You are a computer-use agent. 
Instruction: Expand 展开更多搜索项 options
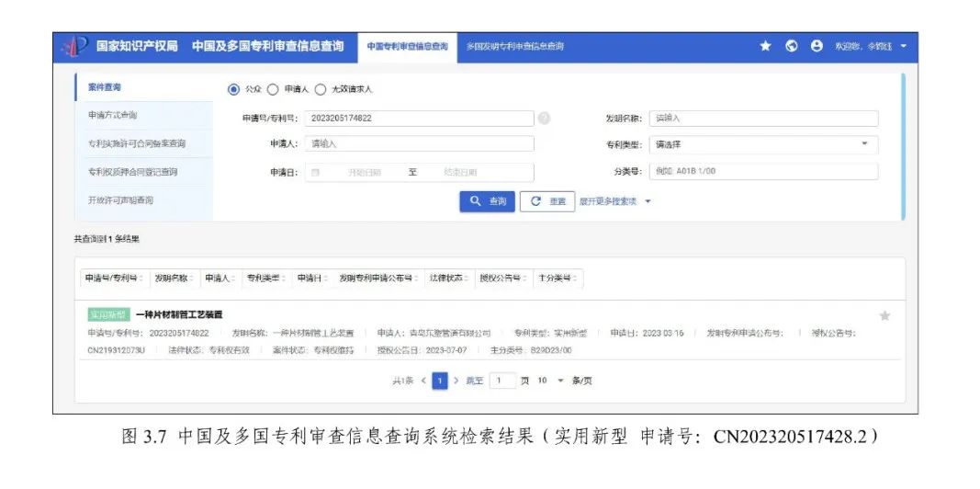(x=614, y=201)
